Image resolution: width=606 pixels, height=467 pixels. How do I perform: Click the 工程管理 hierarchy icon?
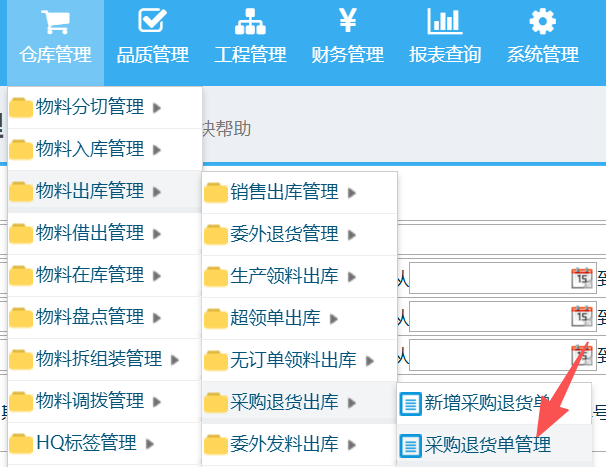pyautogui.click(x=250, y=21)
